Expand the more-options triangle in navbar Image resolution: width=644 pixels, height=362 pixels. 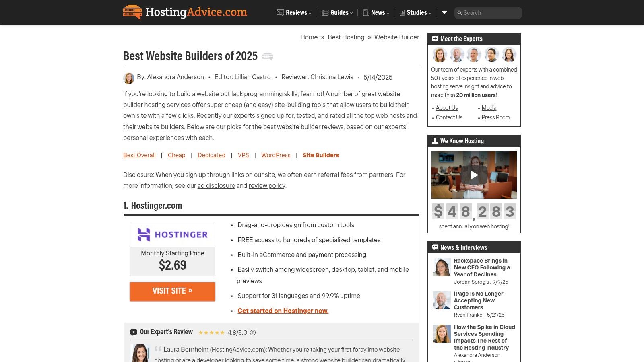[x=444, y=13]
